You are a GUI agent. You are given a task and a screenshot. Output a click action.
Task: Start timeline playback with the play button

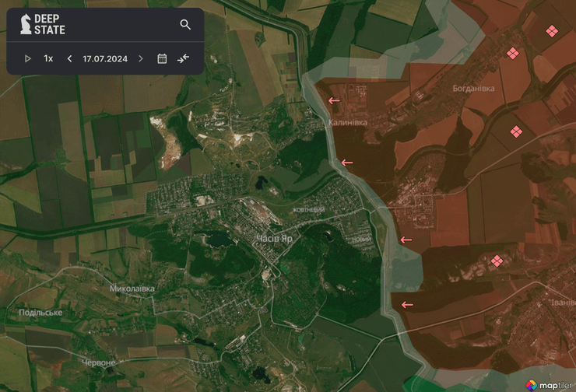28,58
